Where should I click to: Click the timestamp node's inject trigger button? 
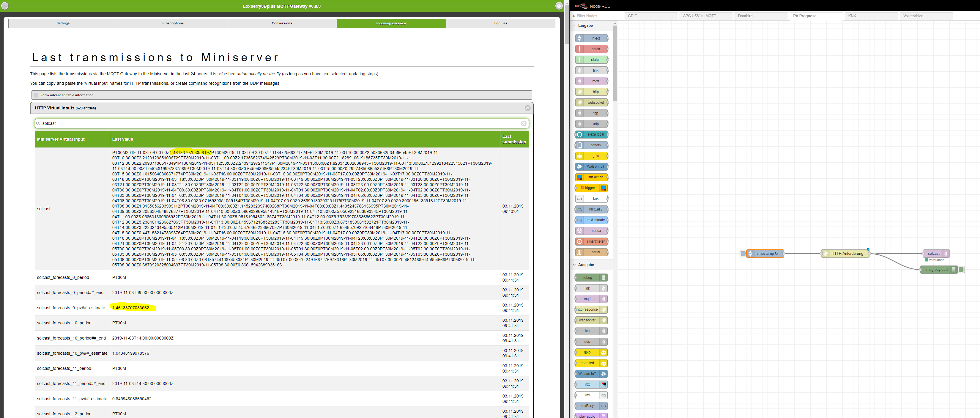[743, 254]
